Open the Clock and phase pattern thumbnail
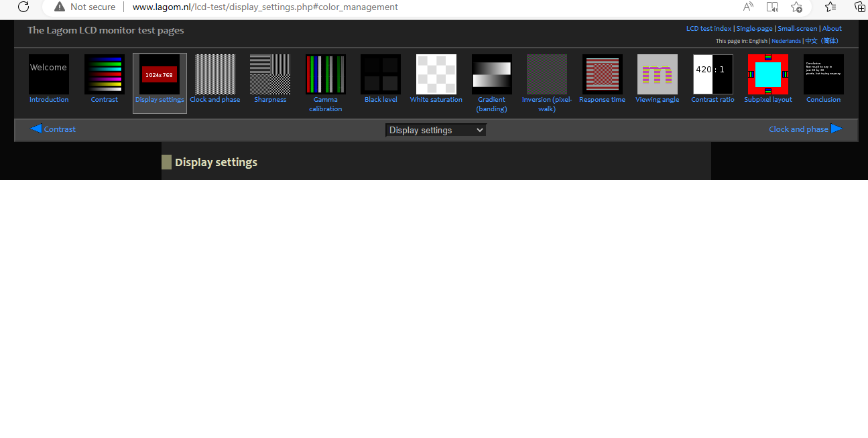 [x=215, y=74]
